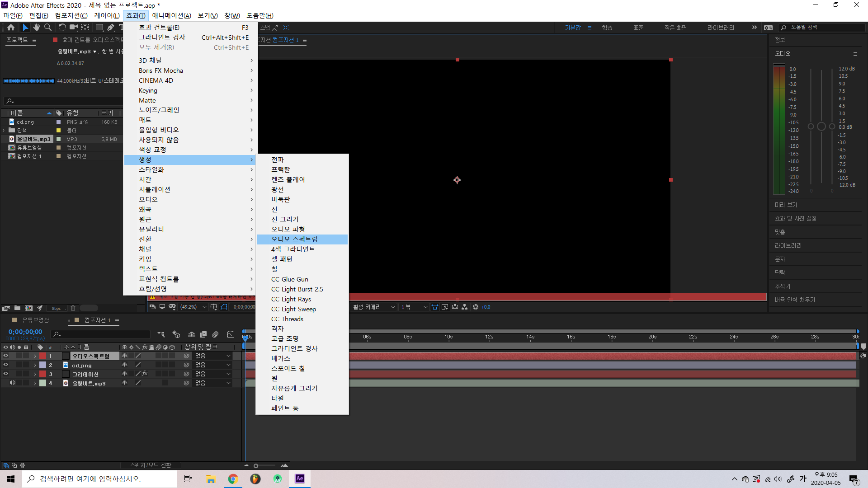Hide the cd.png layer with eye toggle
The width and height of the screenshot is (868, 488).
[6, 365]
